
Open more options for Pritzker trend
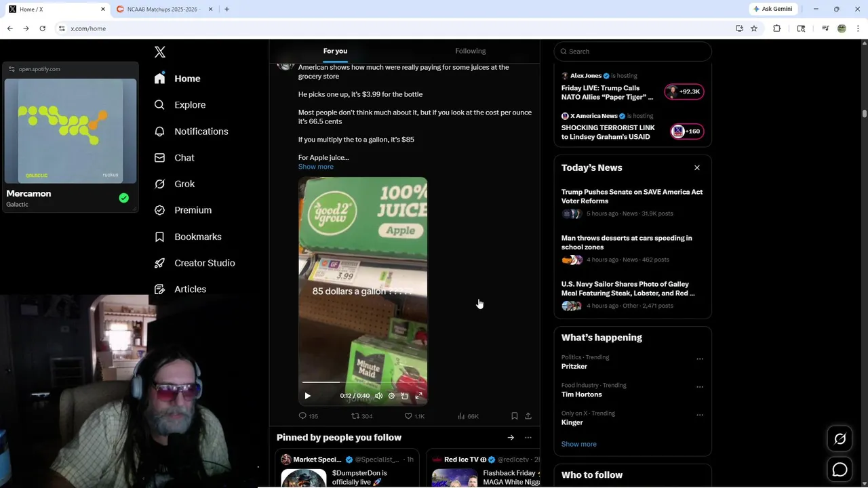[700, 359]
